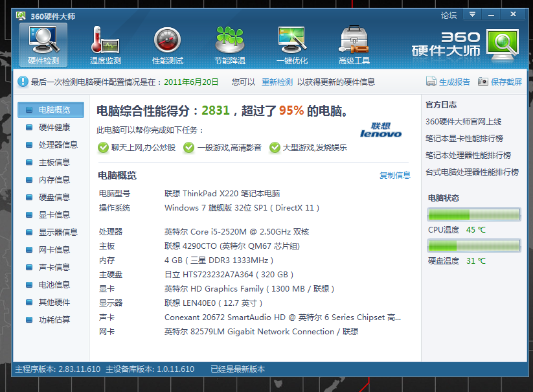Open the 温度监测 temperature monitor
The height and width of the screenshot is (392, 533).
point(106,45)
